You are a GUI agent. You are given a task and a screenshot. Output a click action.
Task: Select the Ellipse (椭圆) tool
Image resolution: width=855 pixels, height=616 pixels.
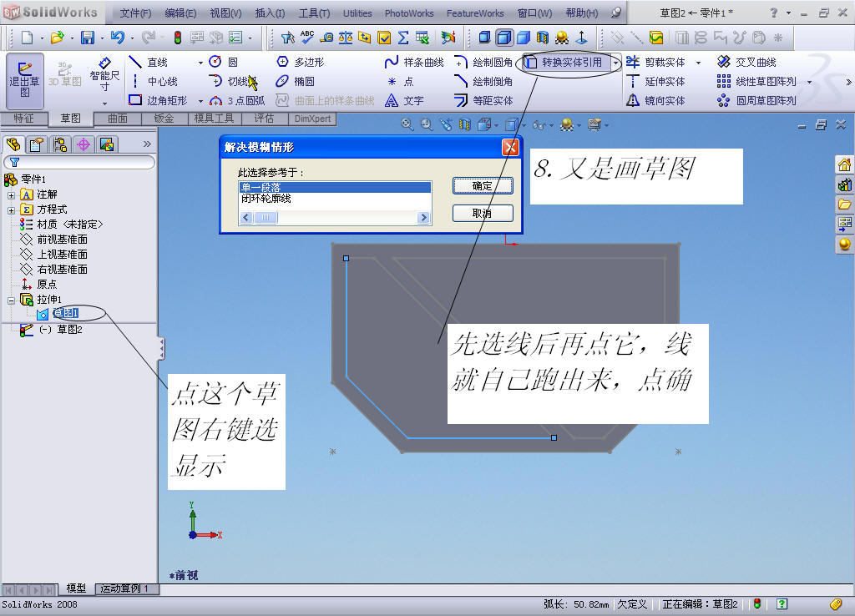coord(295,81)
